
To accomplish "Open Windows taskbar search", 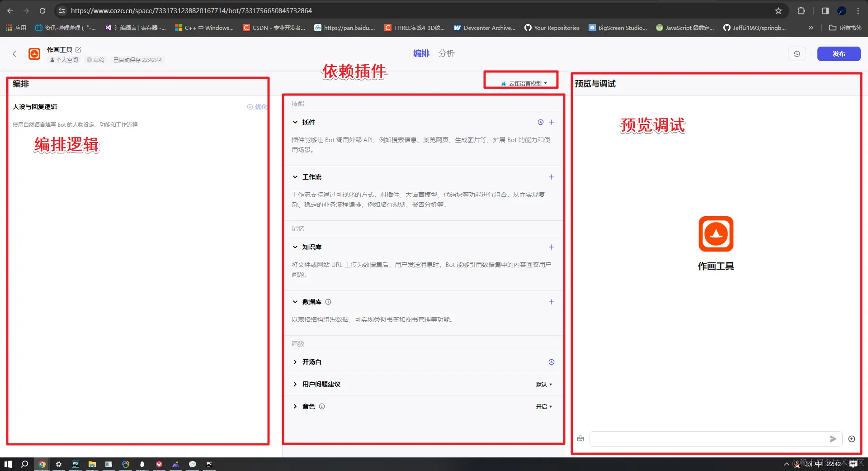I will click(24, 464).
